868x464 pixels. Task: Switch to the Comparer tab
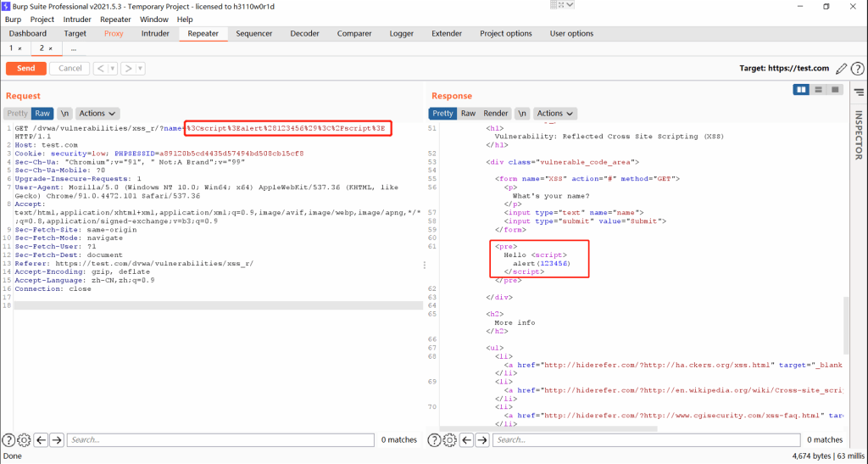click(354, 34)
